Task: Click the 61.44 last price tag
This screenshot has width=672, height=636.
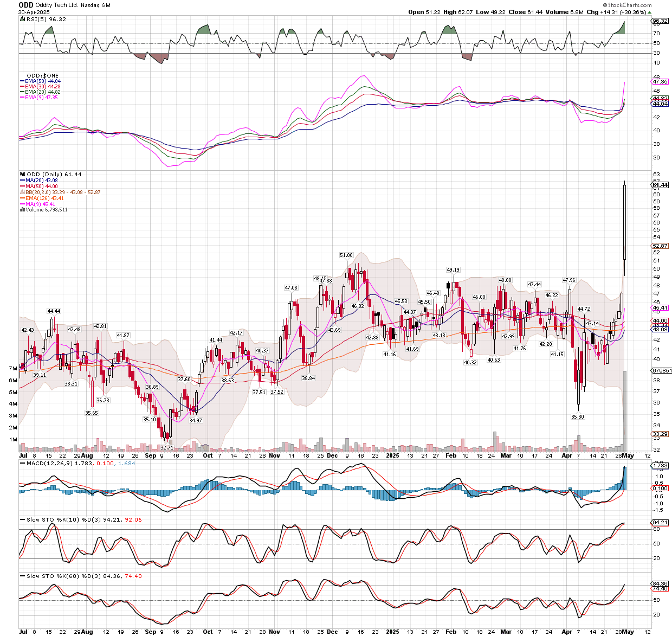Action: [x=660, y=185]
